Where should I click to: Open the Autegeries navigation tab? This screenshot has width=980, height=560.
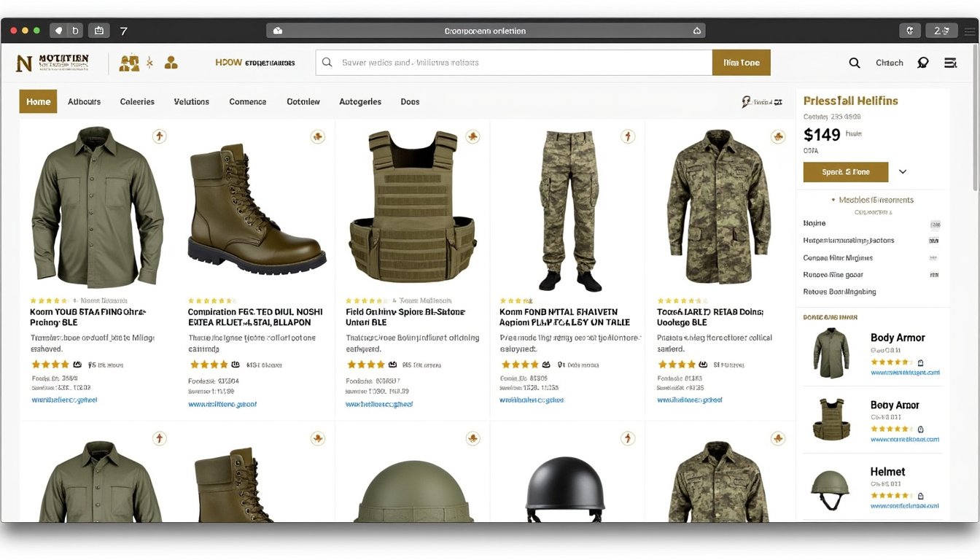360,102
